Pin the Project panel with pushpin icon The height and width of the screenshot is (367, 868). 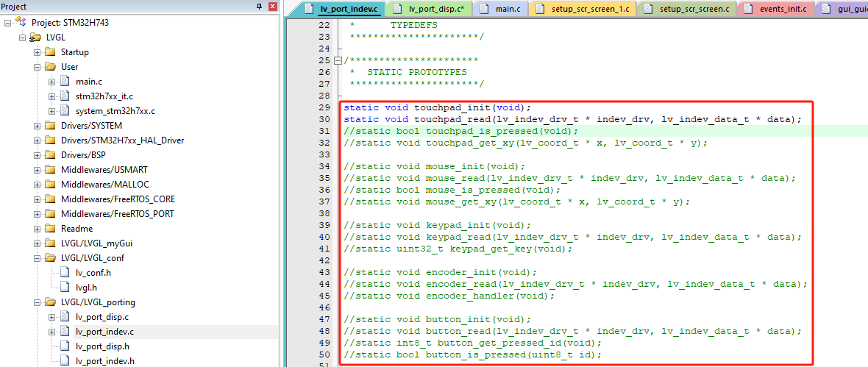(260, 7)
